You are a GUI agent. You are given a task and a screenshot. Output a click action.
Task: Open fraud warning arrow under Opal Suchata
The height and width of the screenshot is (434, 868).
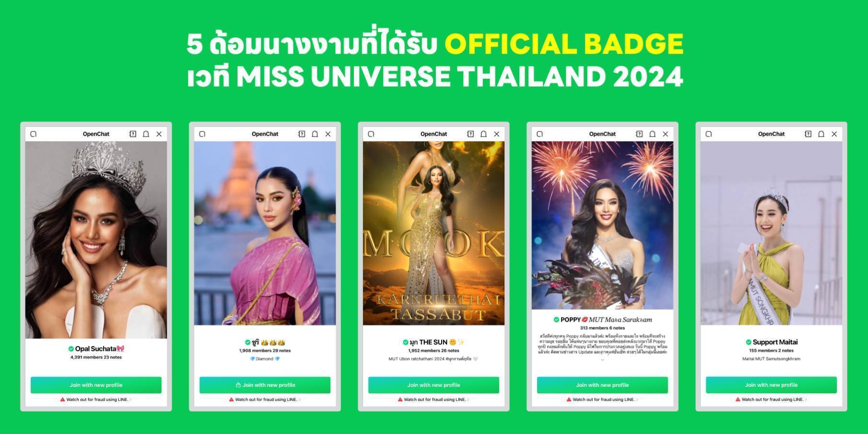pos(130,399)
